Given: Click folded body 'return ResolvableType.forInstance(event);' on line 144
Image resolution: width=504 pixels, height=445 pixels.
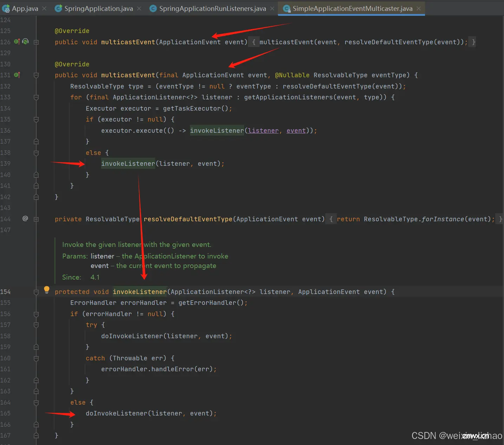Looking at the screenshot, I should click(415, 219).
